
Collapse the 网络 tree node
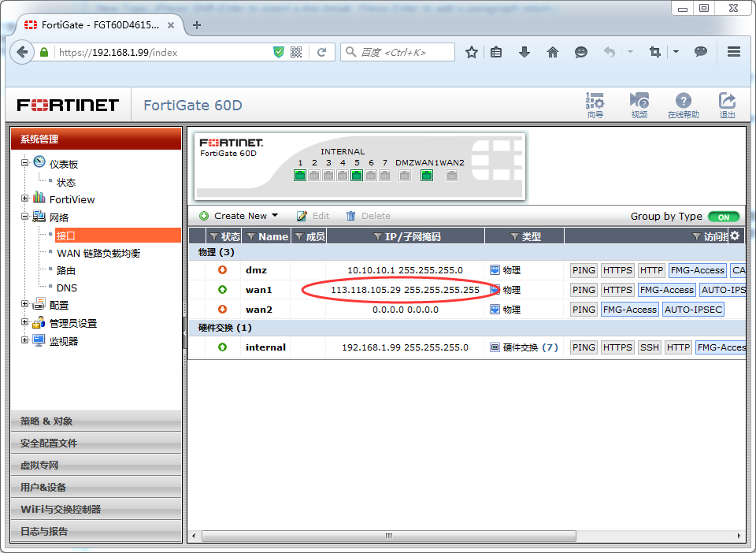(24, 217)
